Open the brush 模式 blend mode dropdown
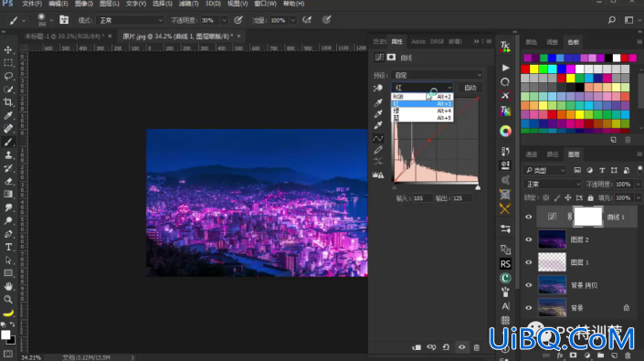 130,20
